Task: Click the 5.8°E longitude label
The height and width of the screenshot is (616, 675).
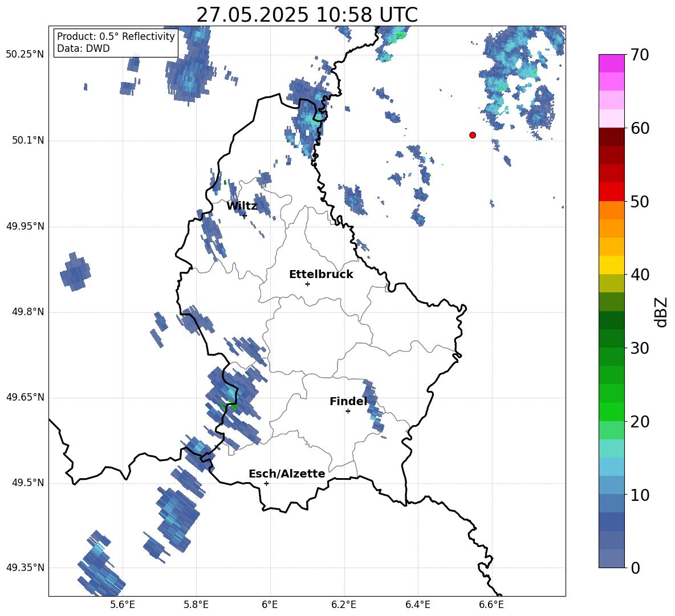Action: click(196, 605)
